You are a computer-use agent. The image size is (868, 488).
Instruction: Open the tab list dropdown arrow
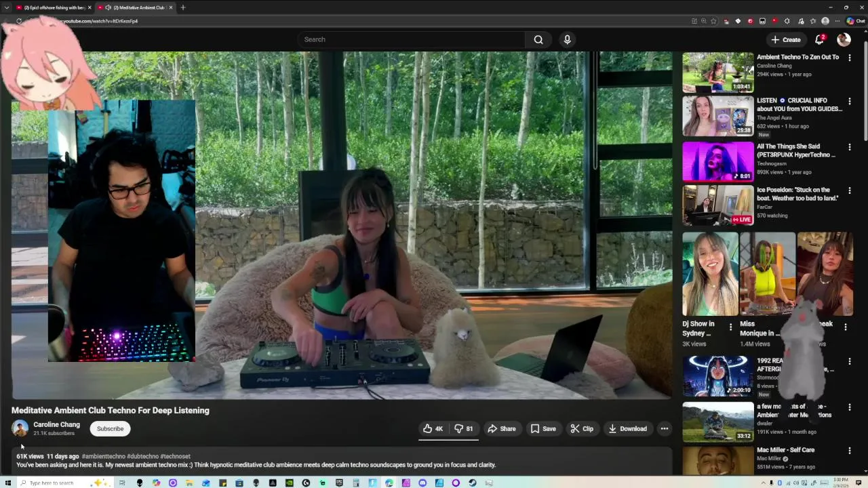pyautogui.click(x=6, y=7)
